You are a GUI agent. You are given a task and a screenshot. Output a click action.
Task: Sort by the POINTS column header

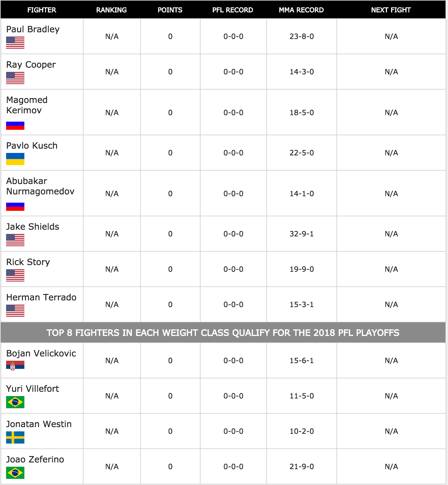tap(170, 10)
